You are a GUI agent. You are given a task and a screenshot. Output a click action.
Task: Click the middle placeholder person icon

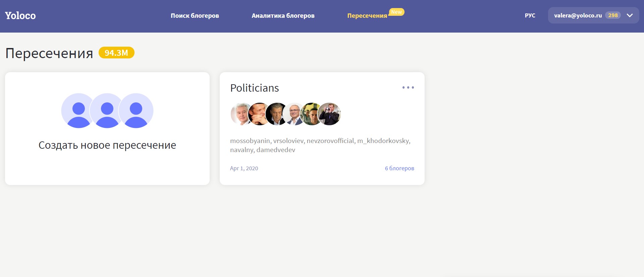click(107, 111)
